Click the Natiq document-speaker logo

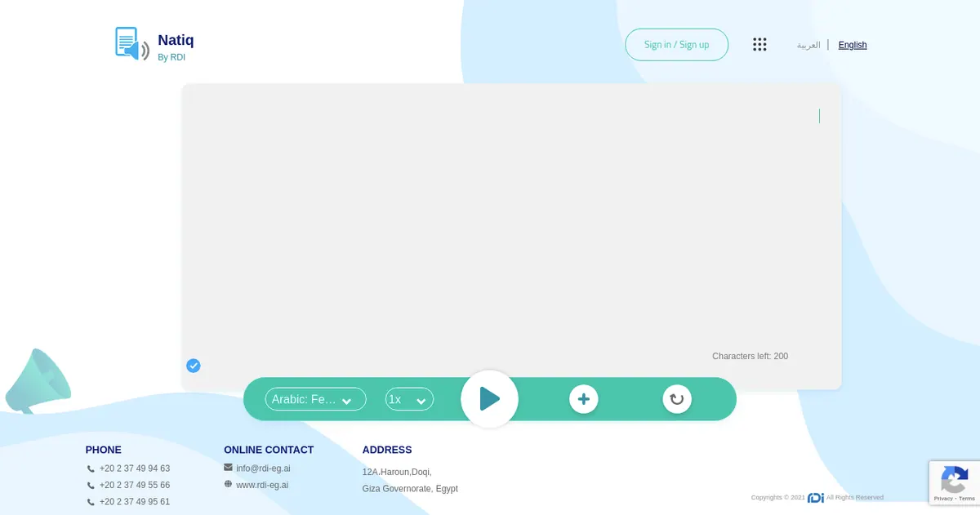tap(132, 44)
